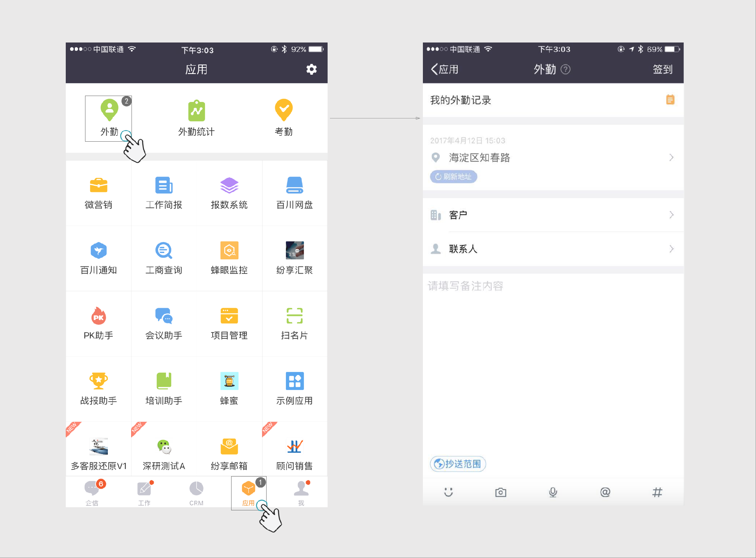Launch the 工作简报 app
The width and height of the screenshot is (756, 558).
click(x=164, y=193)
